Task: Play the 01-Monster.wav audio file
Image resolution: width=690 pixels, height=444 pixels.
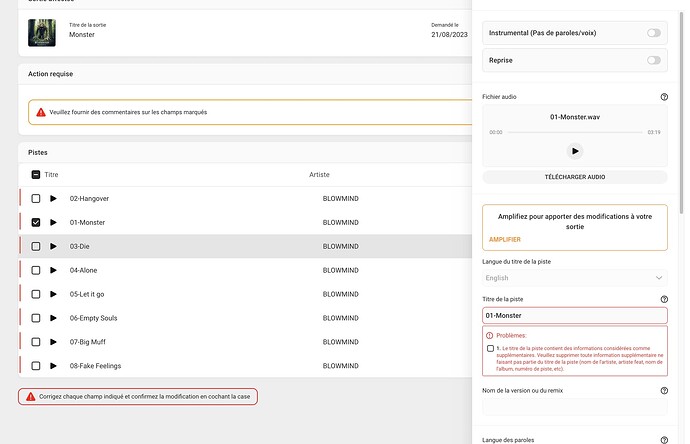Action: click(x=575, y=151)
